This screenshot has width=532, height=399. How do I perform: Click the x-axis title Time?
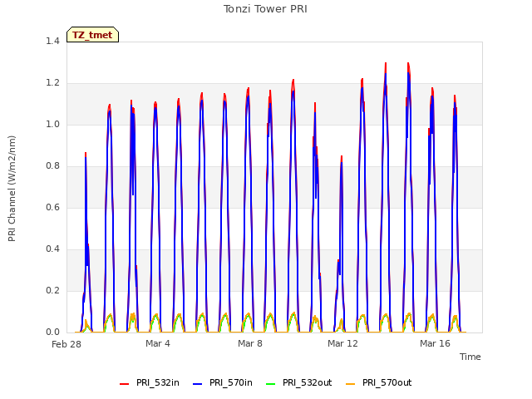470,357
